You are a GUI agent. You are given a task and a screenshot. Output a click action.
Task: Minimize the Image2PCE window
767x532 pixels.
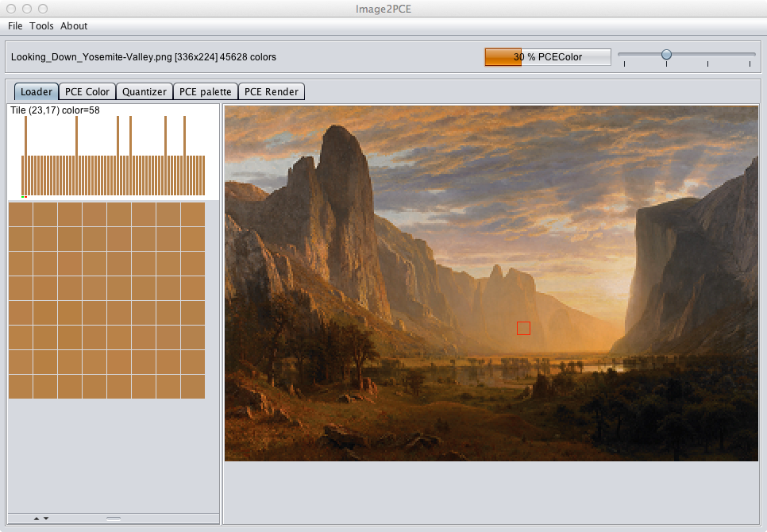27,9
